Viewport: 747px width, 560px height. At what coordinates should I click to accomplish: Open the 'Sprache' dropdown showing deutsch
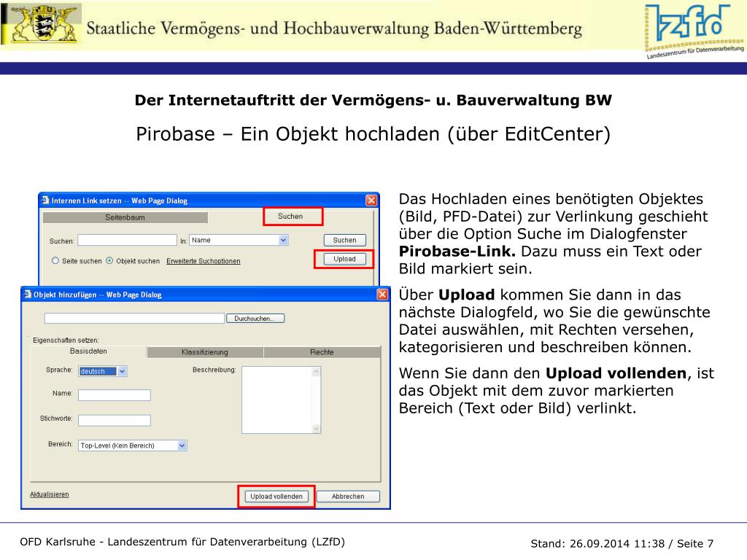tap(123, 371)
